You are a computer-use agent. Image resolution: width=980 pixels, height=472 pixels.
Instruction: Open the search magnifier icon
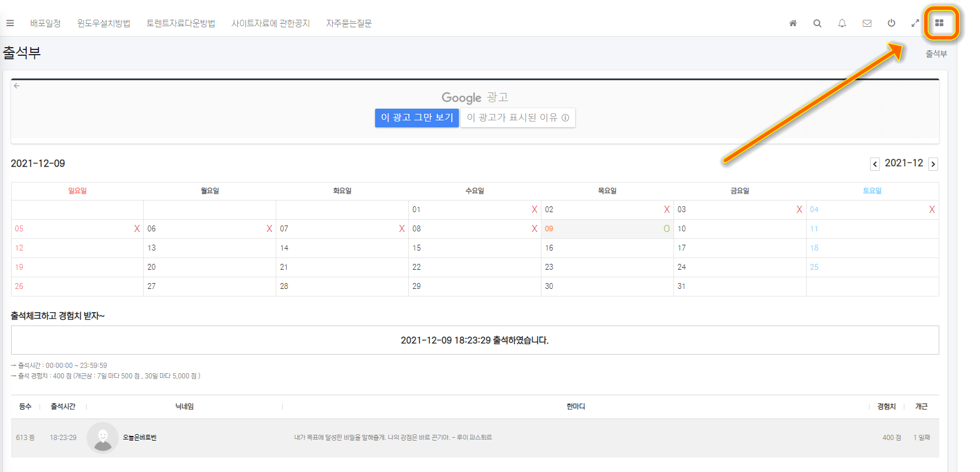(x=817, y=23)
